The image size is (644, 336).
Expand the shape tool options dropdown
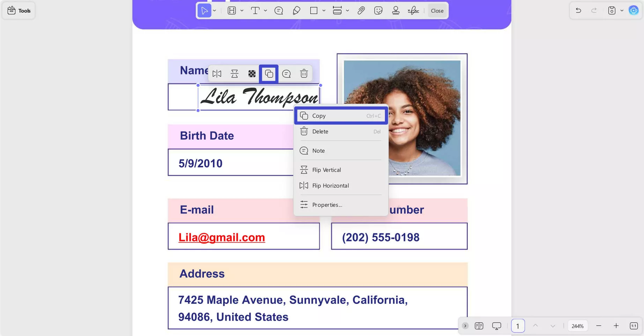(324, 10)
